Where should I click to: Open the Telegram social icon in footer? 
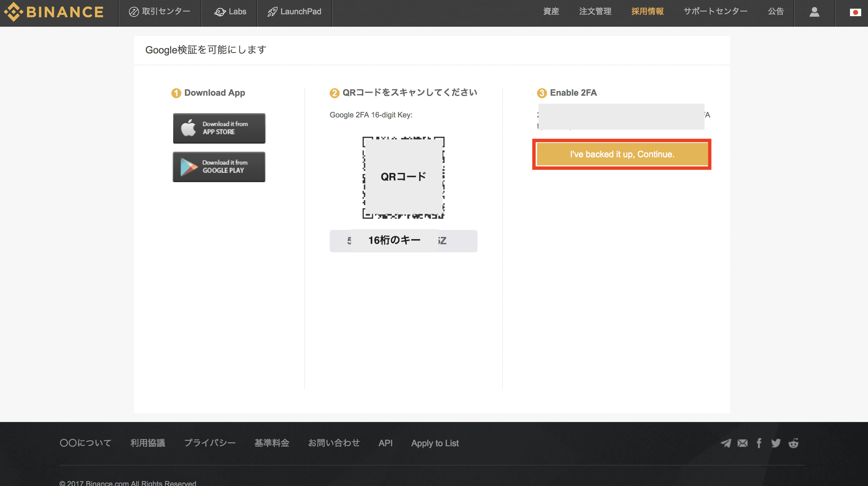click(726, 443)
